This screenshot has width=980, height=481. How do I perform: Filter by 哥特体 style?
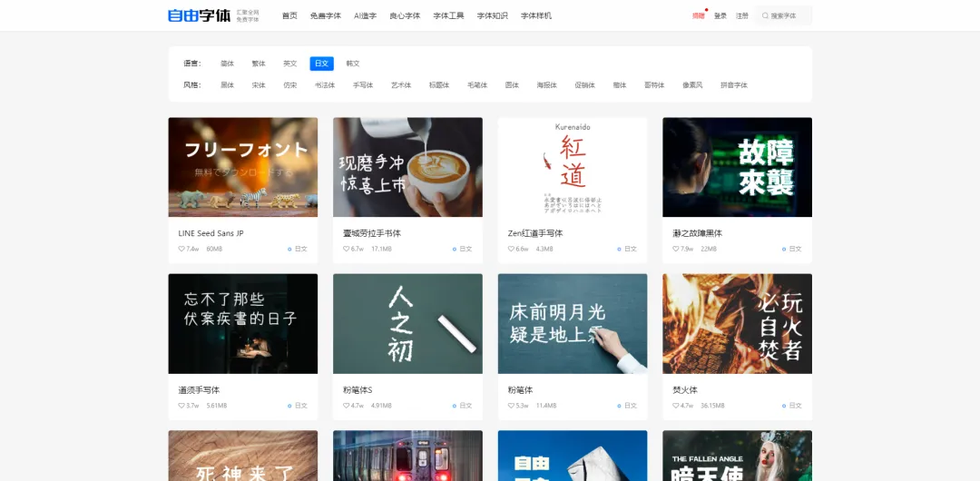pyautogui.click(x=654, y=85)
